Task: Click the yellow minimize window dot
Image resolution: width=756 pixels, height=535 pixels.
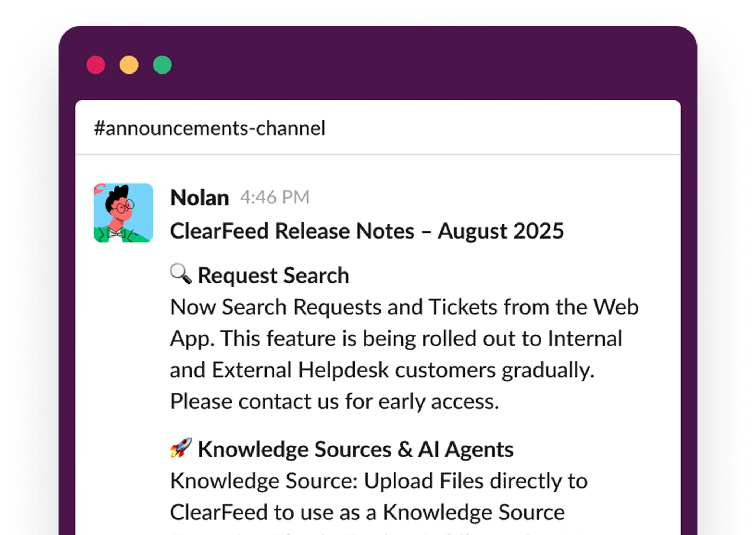Action: tap(129, 65)
